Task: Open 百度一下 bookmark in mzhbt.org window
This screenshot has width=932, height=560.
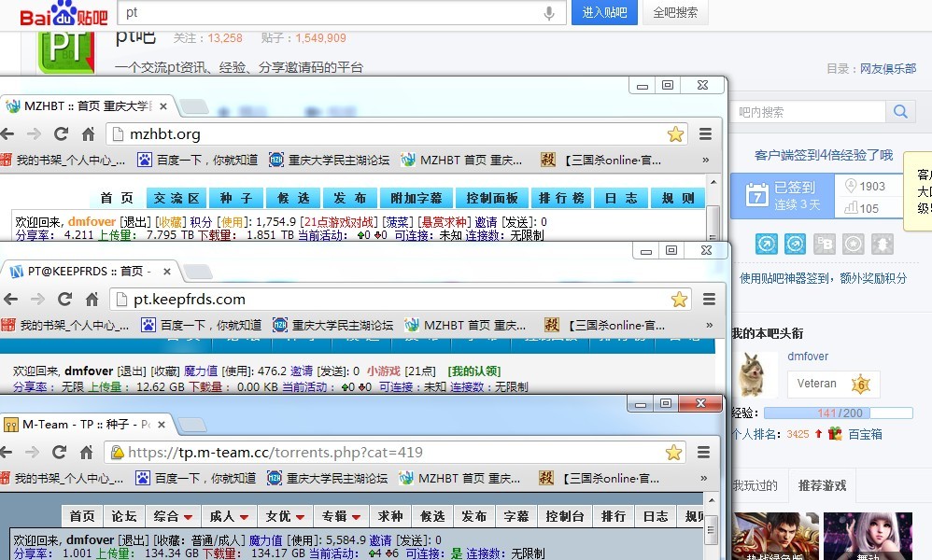Action: [x=198, y=160]
